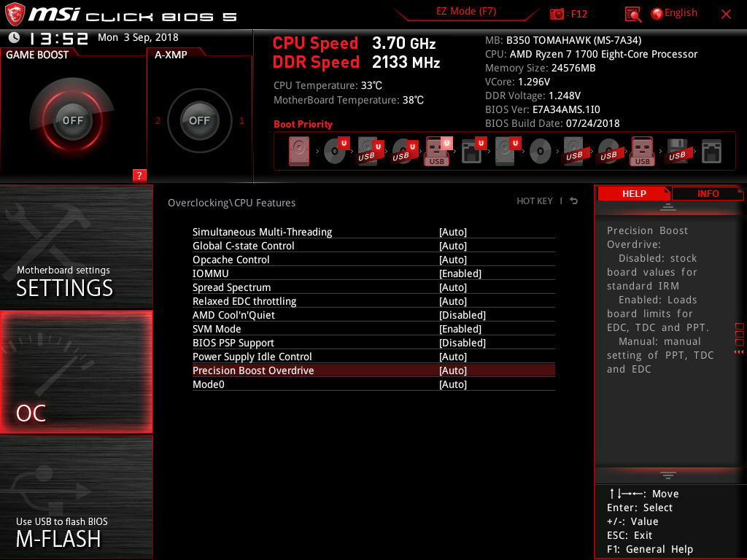
Task: Select the UEFI network boot device icon
Action: pyautogui.click(x=473, y=152)
